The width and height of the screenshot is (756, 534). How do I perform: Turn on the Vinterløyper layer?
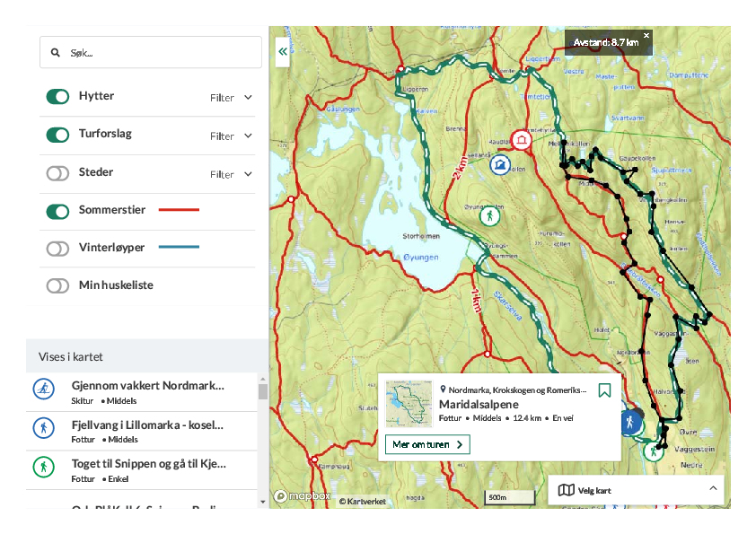click(x=57, y=249)
